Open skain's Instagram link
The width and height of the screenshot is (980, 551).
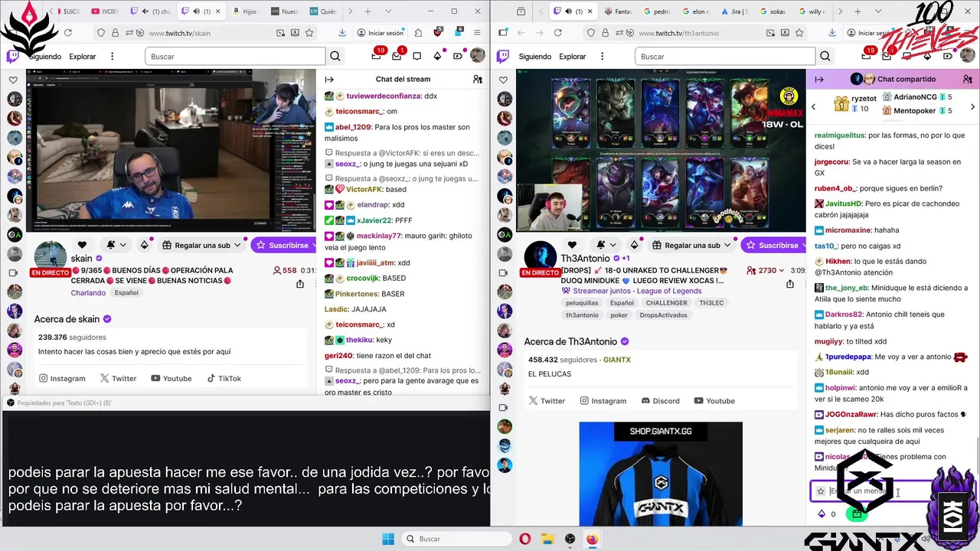[62, 378]
